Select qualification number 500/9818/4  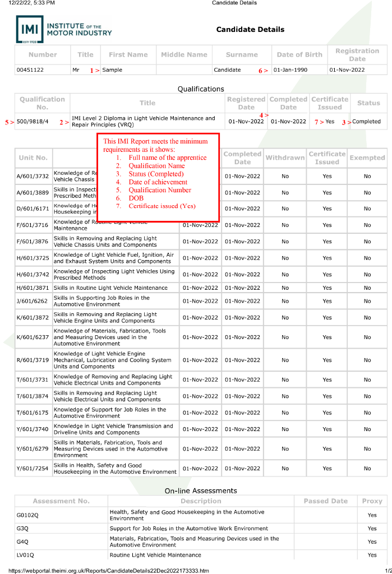point(33,121)
